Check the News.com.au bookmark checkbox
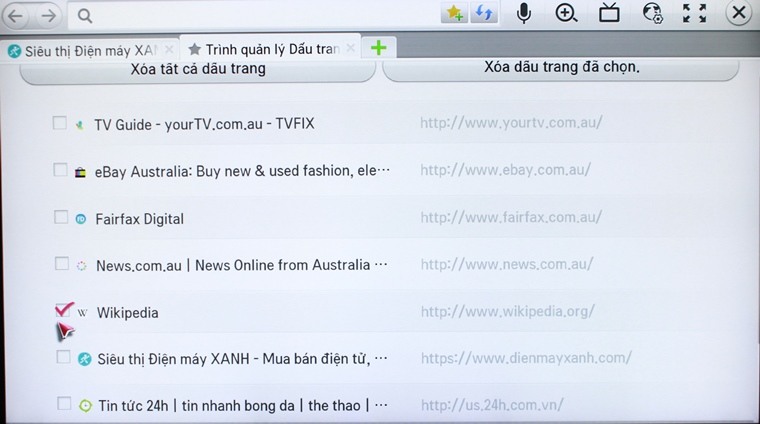The height and width of the screenshot is (424, 760). 62,264
